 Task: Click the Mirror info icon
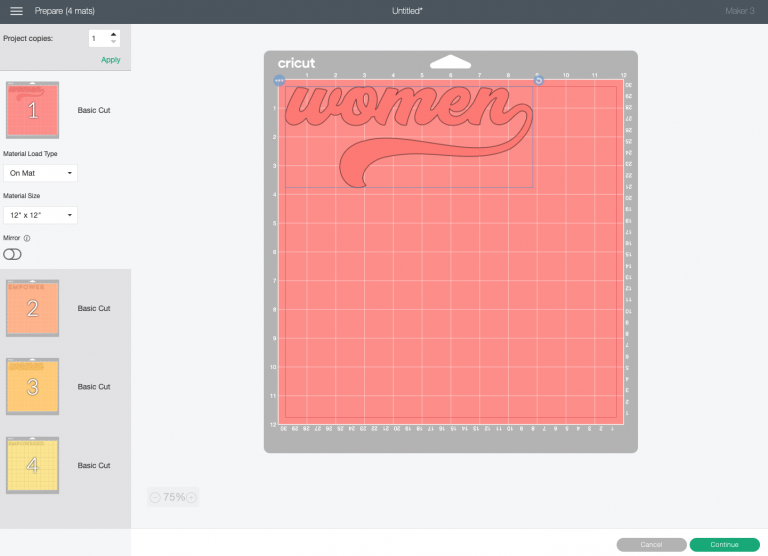coord(27,238)
